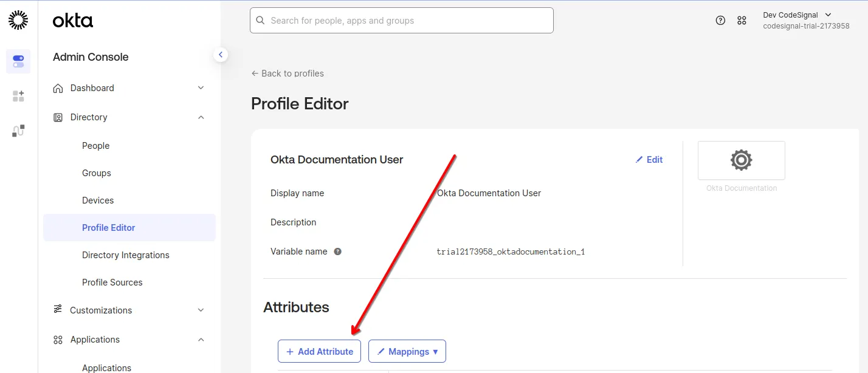This screenshot has width=868, height=373.
Task: Click the search magnifier icon
Action: click(260, 20)
